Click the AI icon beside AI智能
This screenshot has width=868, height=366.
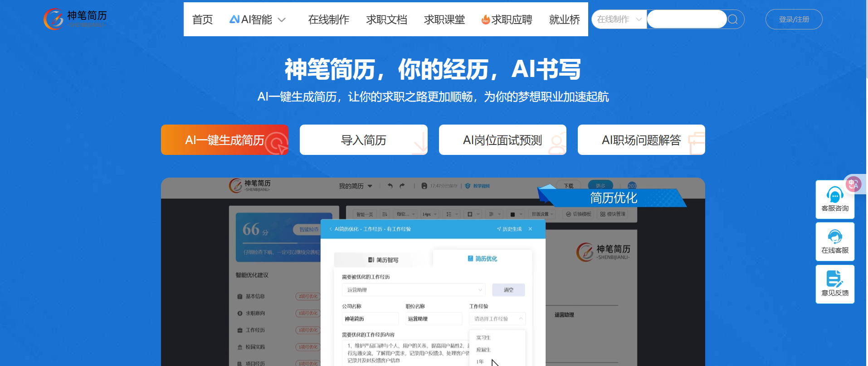(x=234, y=19)
